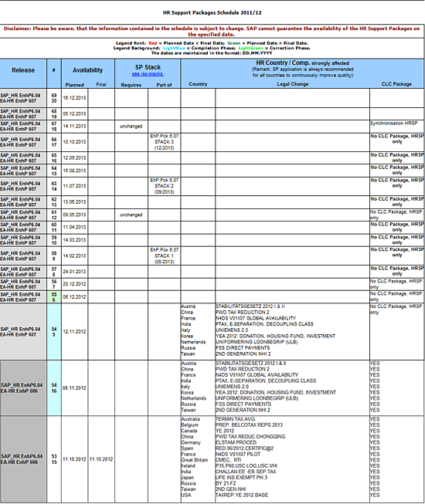This screenshot has width=425, height=504.
Task: Click the CMEC, RTI entry
Action: click(228, 460)
